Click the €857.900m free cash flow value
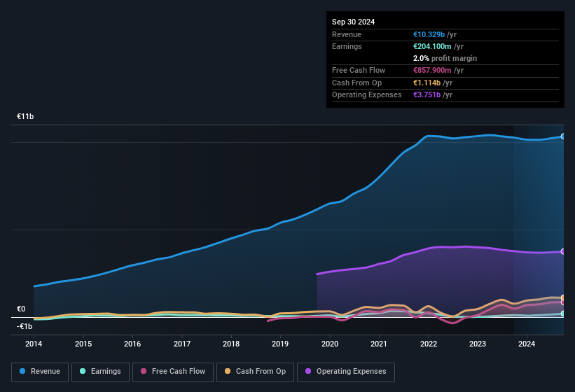The height and width of the screenshot is (392, 575). point(432,70)
